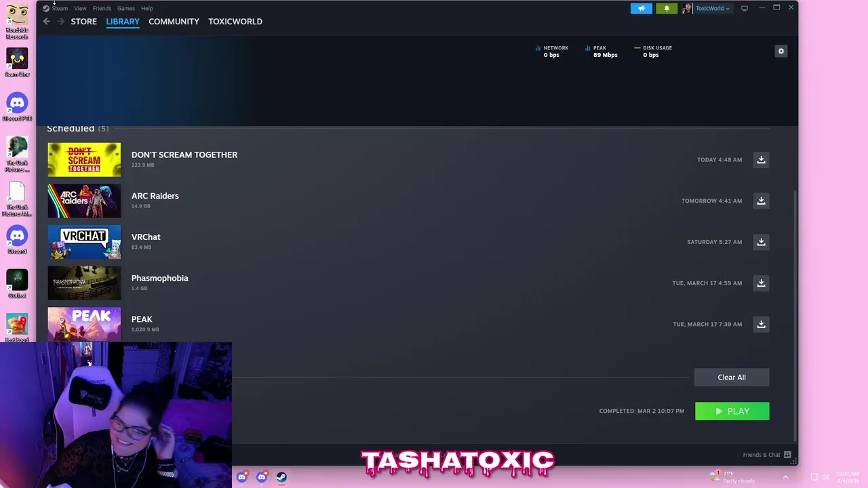Screen dimensions: 868x488
Task: Open the Outlast desktop shortcut
Action: click(x=17, y=284)
